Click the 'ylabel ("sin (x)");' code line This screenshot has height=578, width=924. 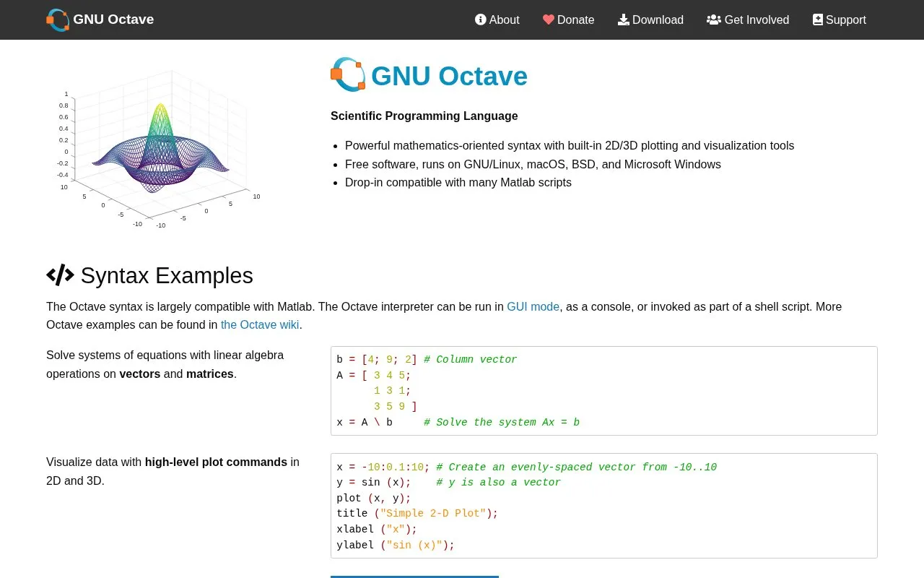coord(396,545)
